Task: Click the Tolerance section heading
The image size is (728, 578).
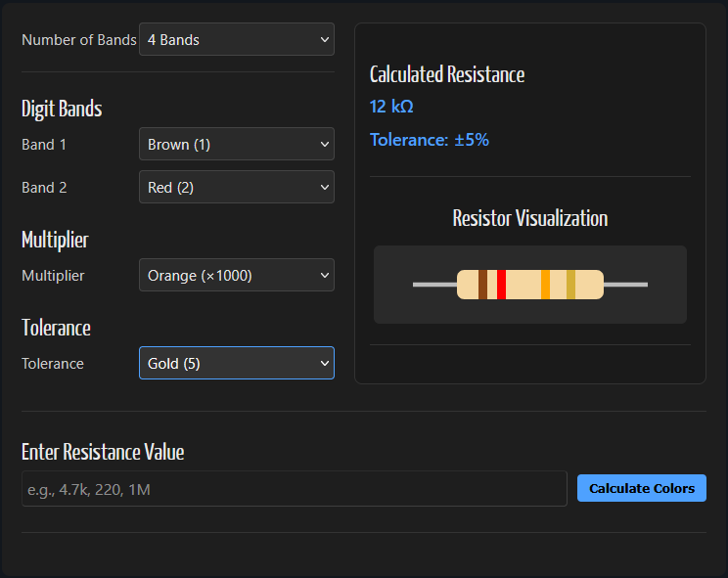Action: click(56, 328)
